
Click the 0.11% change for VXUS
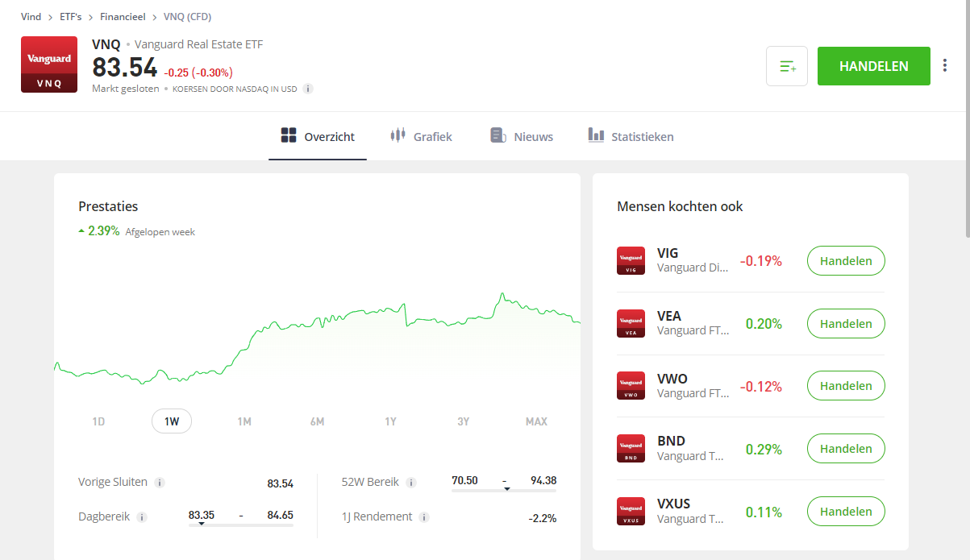click(x=764, y=512)
